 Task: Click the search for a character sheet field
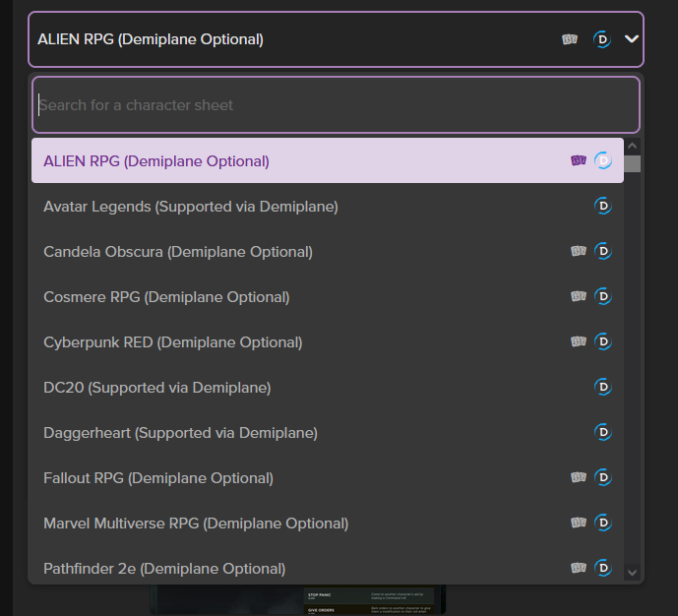335,105
